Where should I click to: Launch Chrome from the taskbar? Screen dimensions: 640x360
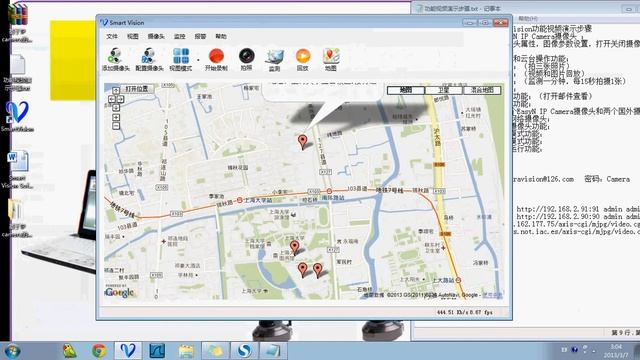[x=98, y=351]
